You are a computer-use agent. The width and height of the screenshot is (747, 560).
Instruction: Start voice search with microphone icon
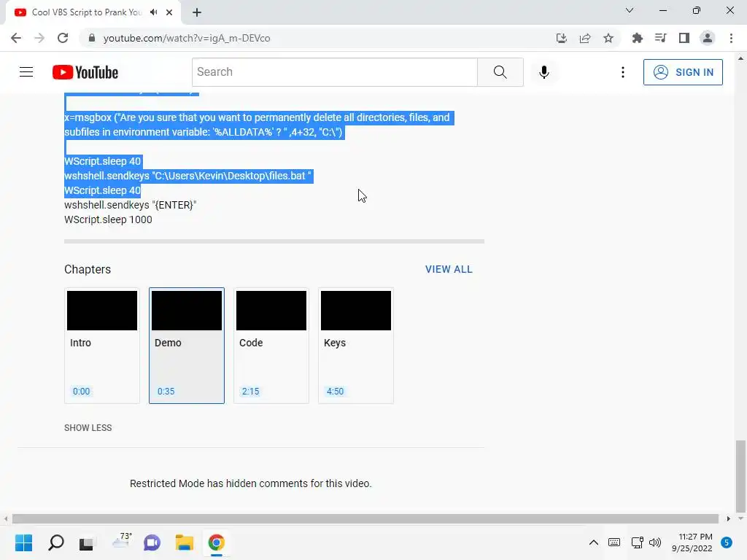(x=544, y=72)
